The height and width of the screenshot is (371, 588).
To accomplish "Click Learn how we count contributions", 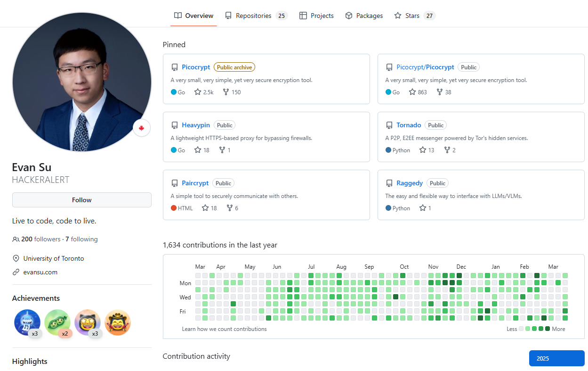I will click(x=224, y=329).
